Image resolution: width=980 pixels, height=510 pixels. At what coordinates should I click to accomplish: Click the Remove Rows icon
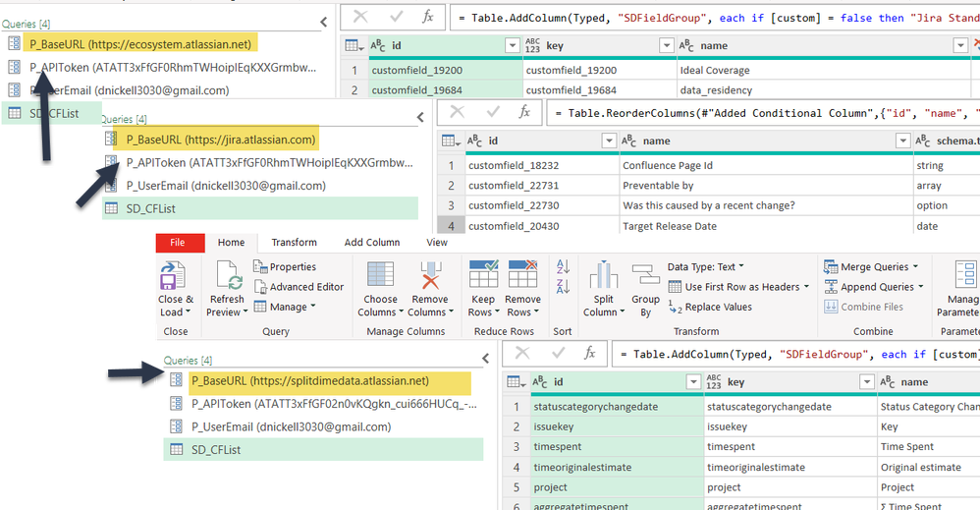pos(522,275)
